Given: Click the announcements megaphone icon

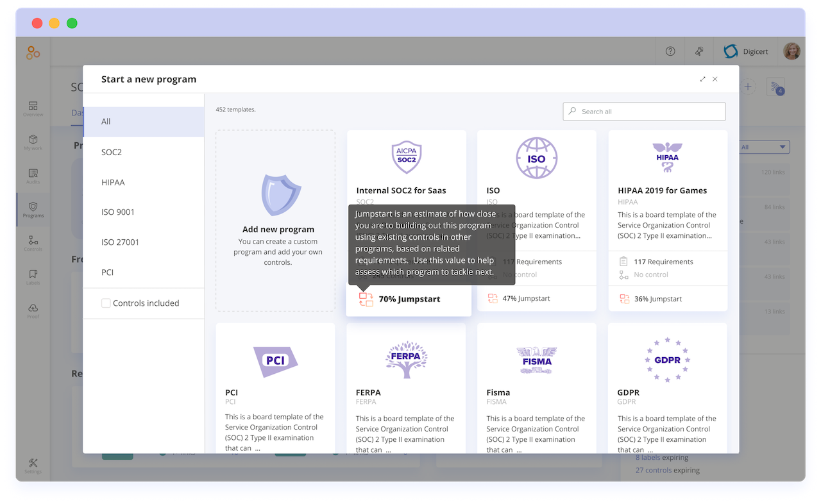Looking at the screenshot, I should pos(699,51).
